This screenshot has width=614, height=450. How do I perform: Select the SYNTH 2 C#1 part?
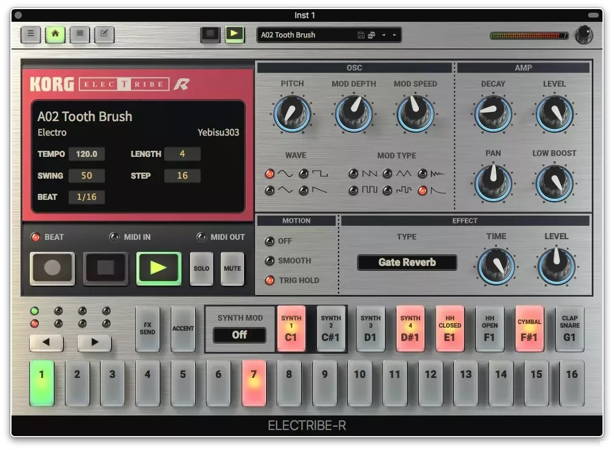(x=332, y=328)
